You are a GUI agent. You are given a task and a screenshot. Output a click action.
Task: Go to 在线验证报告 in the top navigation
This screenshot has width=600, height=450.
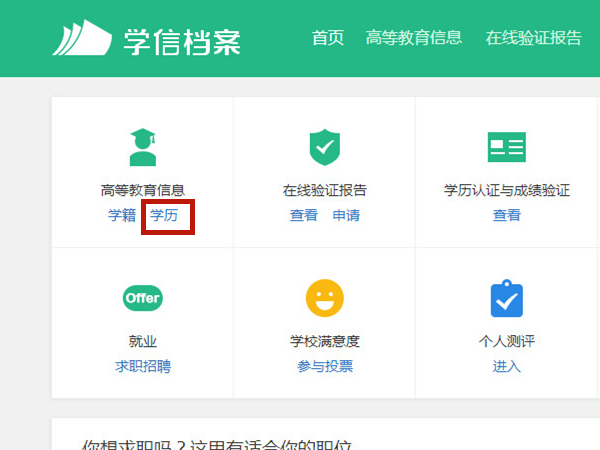tap(533, 38)
